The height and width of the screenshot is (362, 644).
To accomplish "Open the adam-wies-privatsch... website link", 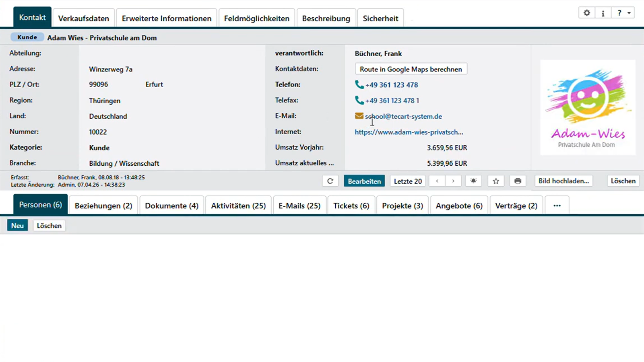I will pyautogui.click(x=409, y=132).
